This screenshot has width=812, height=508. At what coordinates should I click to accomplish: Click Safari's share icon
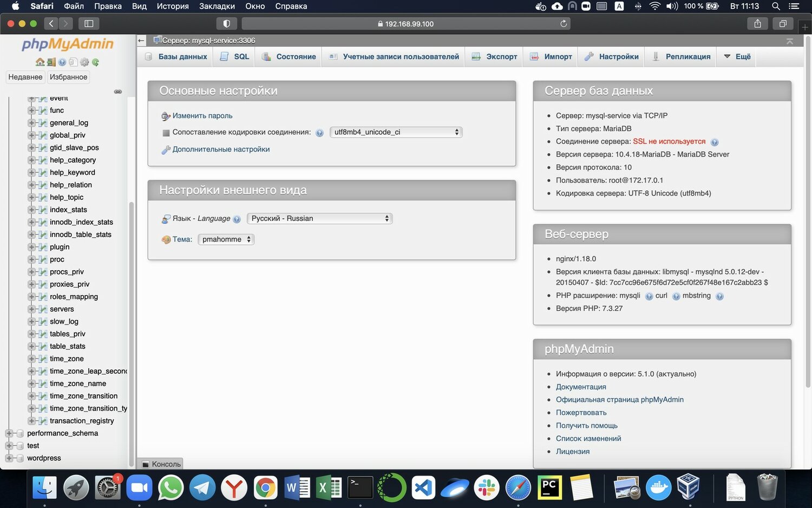point(757,24)
